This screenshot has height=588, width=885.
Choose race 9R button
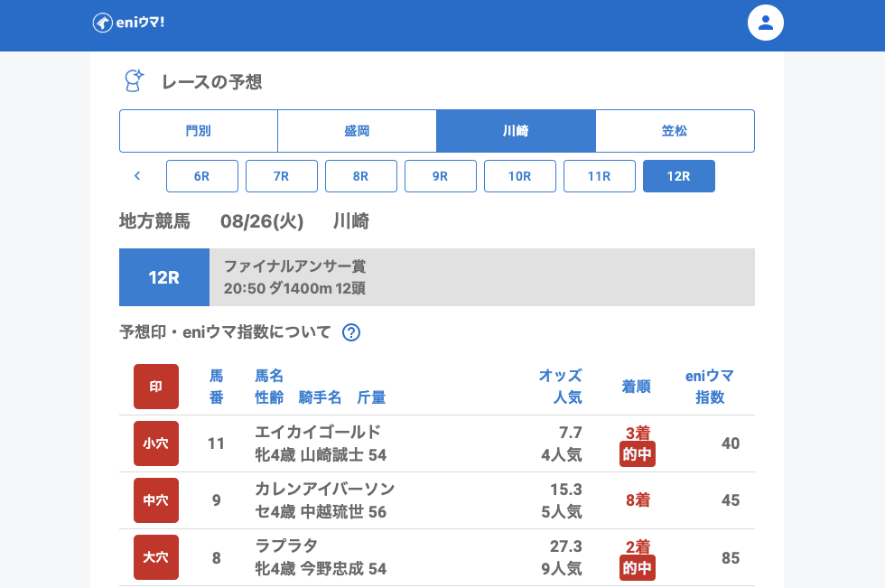441,176
